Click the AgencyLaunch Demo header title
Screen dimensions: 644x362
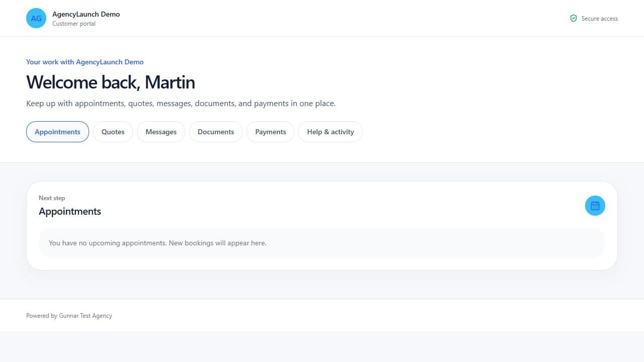(86, 14)
